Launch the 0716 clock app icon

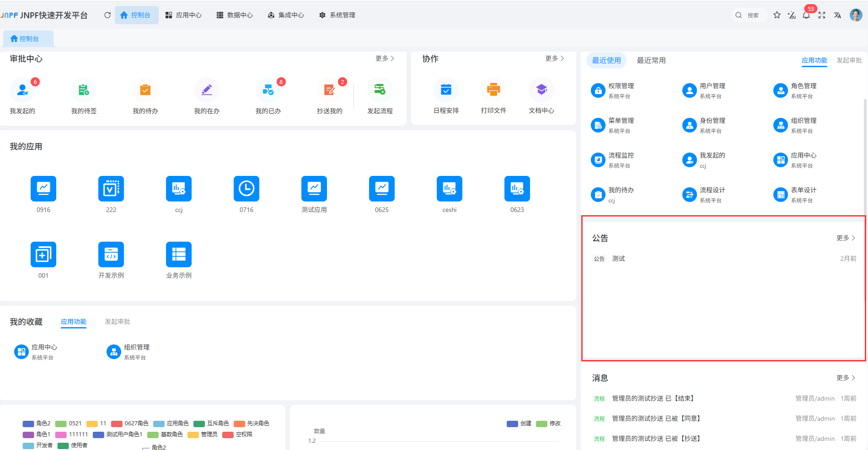tap(246, 189)
